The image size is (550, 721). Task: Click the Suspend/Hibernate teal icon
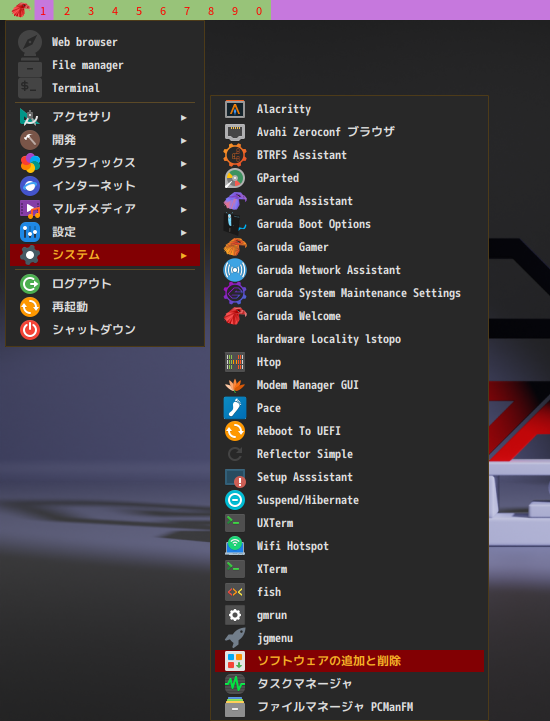coord(235,500)
